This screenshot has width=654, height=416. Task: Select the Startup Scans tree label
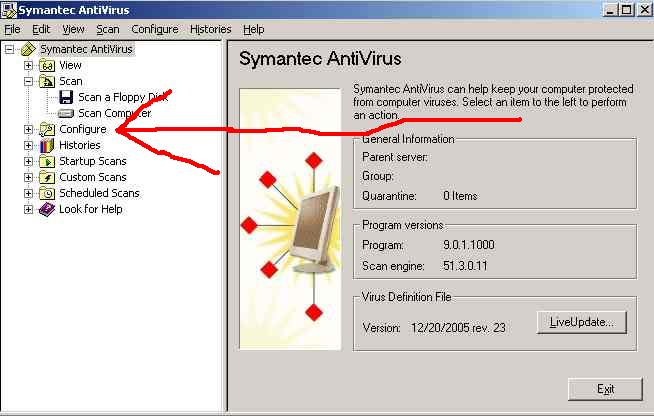[x=92, y=161]
